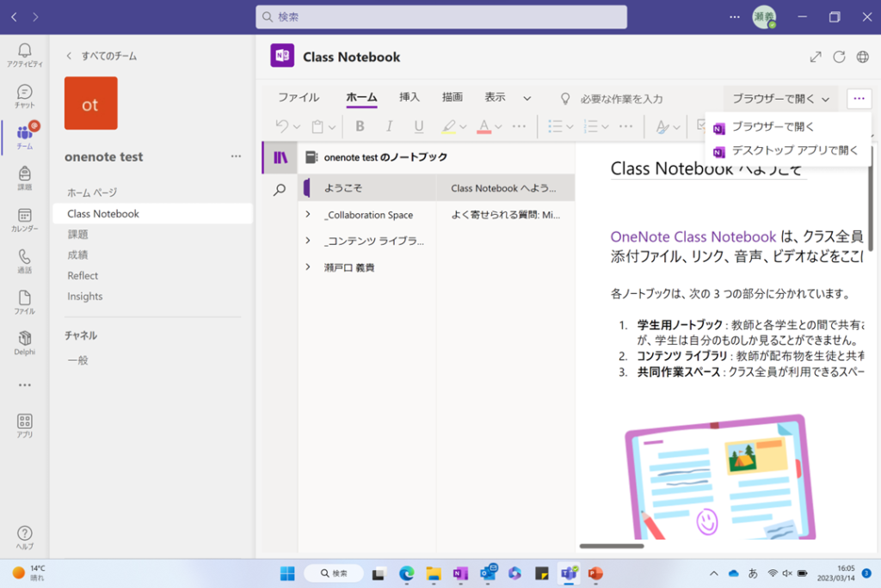Open the ブラウザーで開く dropdown
The width and height of the screenshot is (881, 588).
(x=780, y=98)
